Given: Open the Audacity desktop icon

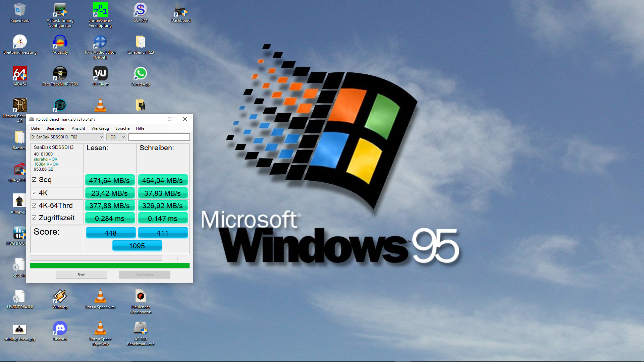Looking at the screenshot, I should 60,42.
